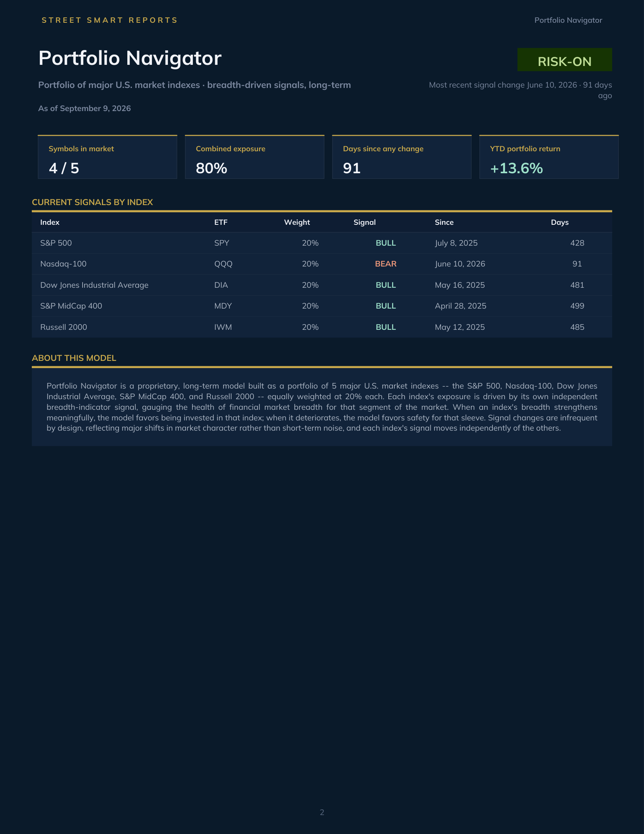
Task: Click the Weight column header
Action: [x=297, y=222]
